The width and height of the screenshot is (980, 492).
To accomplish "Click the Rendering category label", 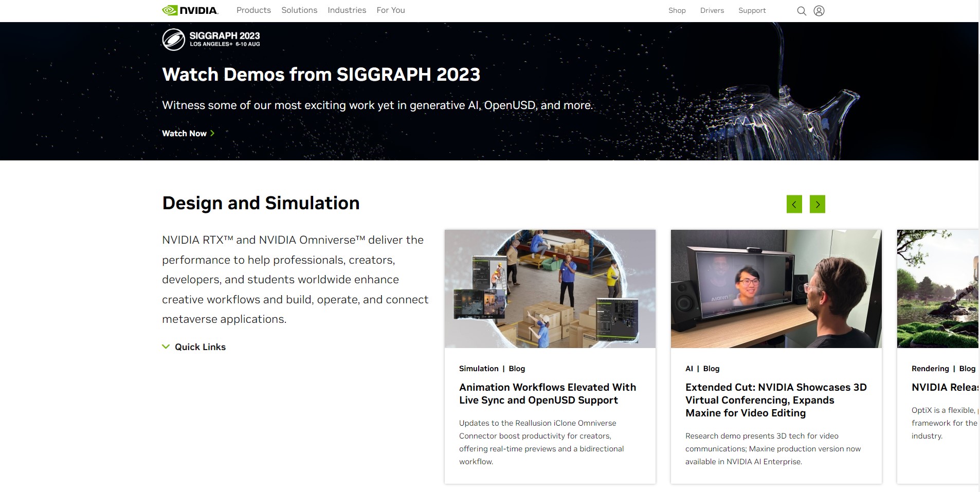I will point(930,369).
